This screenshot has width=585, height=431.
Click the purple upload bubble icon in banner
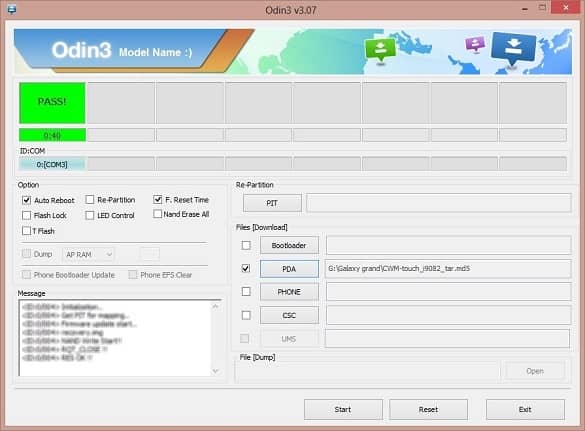coord(475,44)
